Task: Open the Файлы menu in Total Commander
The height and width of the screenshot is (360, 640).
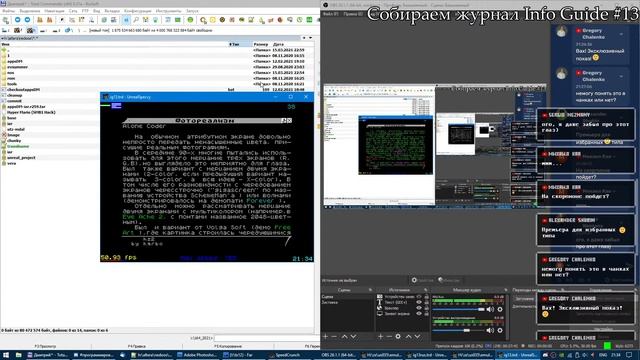Action: 9,11
